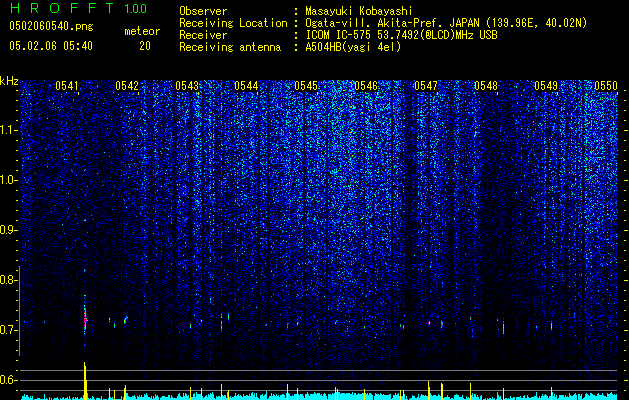
Task: Select the A504HB(yagi 4el) antenna value
Action: tap(353, 47)
